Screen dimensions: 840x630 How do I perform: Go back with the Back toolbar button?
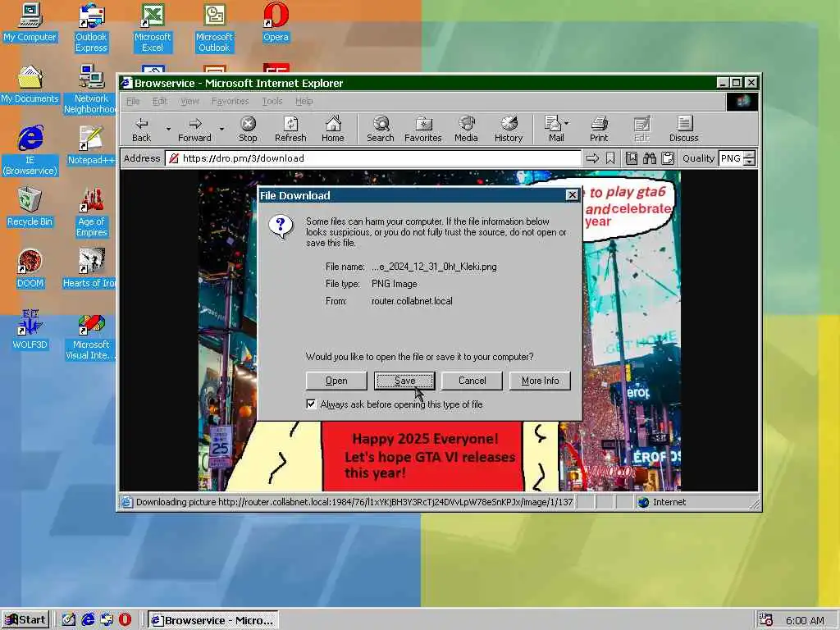141,129
